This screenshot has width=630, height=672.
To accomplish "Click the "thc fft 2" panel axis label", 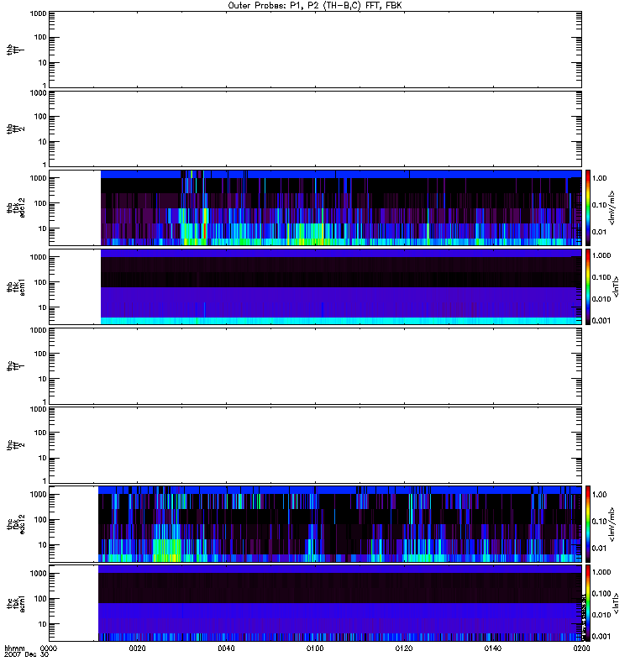I will click(15, 445).
